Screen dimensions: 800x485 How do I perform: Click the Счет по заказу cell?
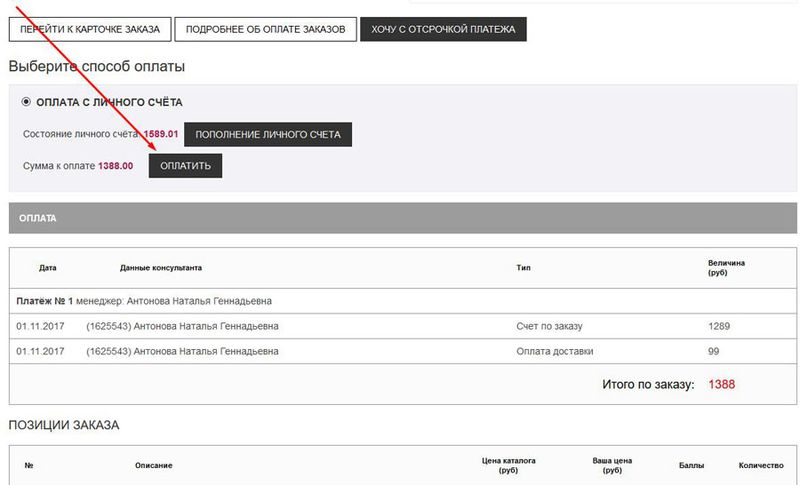point(549,326)
